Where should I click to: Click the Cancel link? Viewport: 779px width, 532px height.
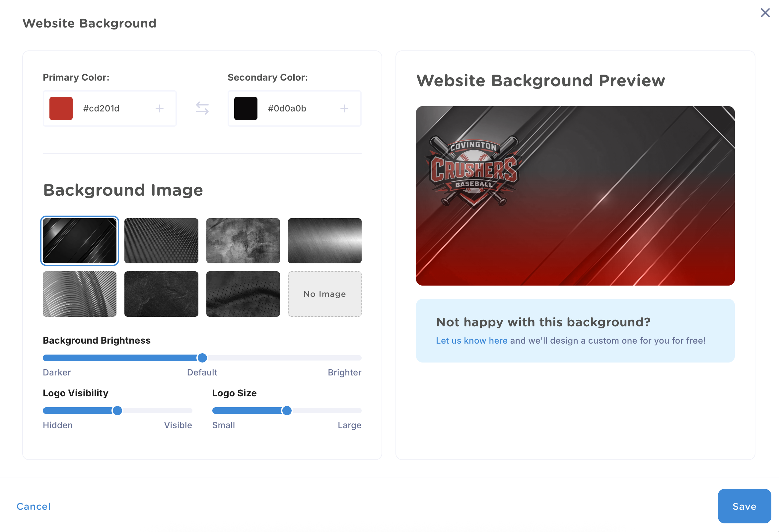coord(34,506)
